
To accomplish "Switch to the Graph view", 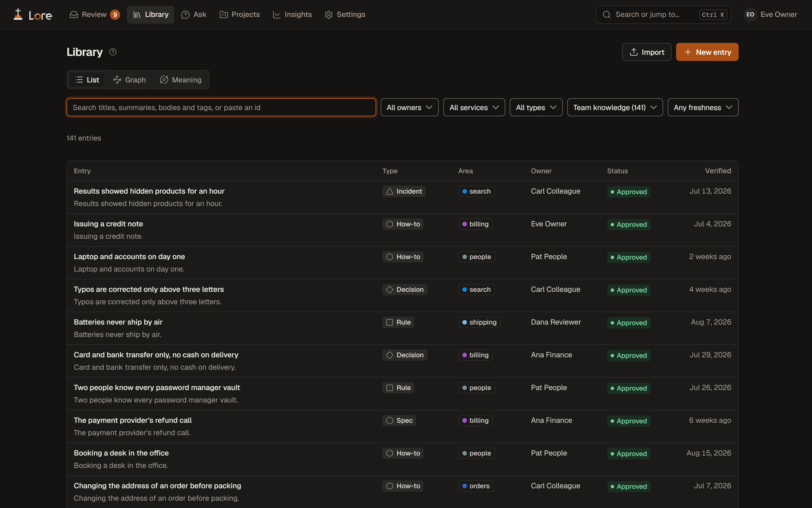I will [x=129, y=80].
